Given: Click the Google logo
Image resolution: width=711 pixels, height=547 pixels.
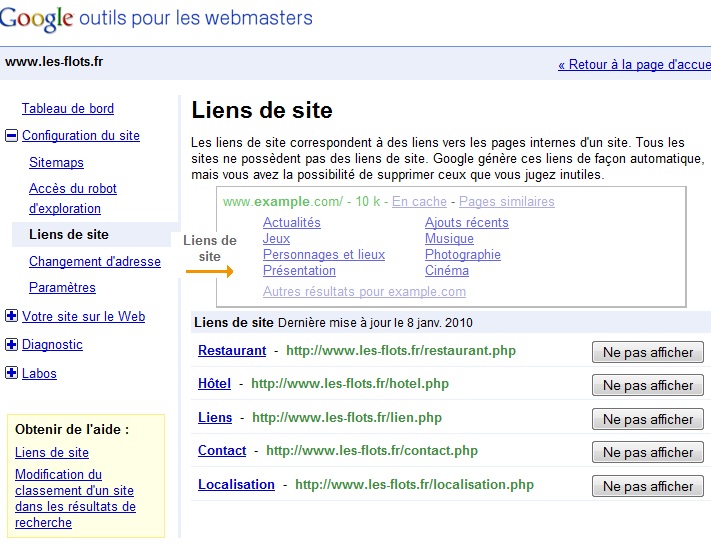Looking at the screenshot, I should 36,19.
